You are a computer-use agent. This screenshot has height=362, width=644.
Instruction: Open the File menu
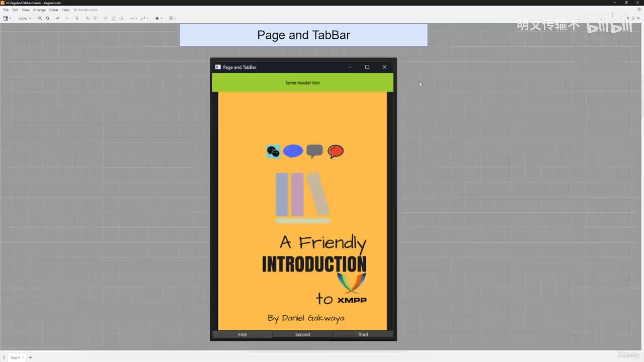(6, 10)
